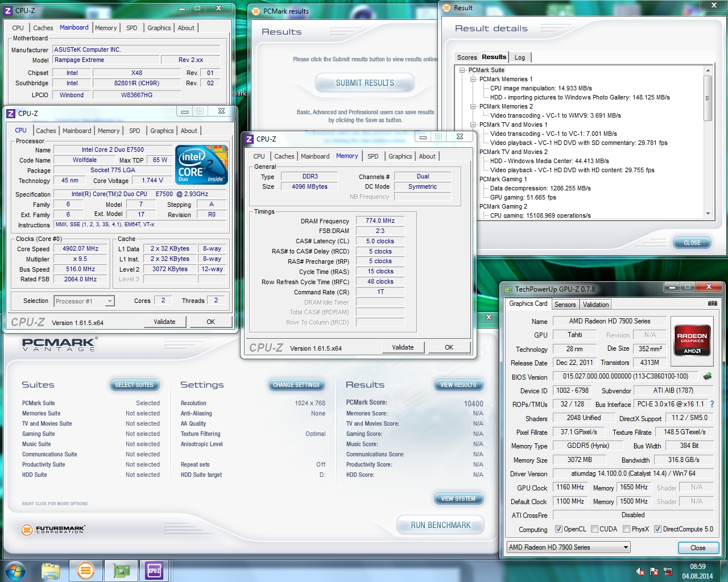Collapse the PCMark Memories 1 node
The height and width of the screenshot is (582, 728).
coord(473,79)
